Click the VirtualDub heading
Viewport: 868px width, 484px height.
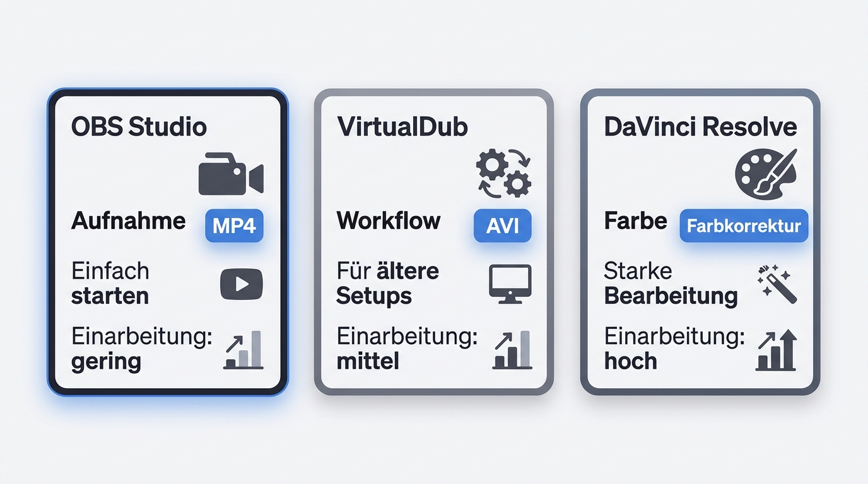coord(402,127)
